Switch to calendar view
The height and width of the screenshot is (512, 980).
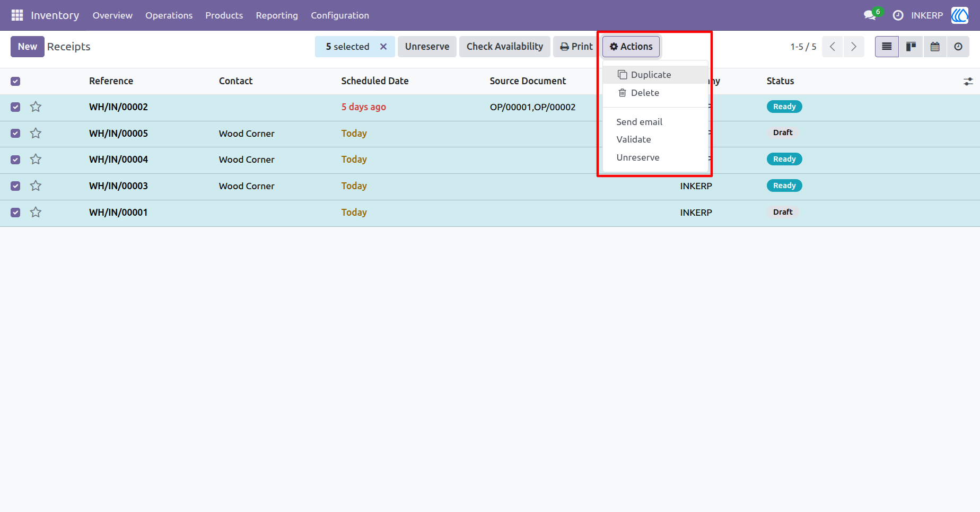tap(935, 47)
